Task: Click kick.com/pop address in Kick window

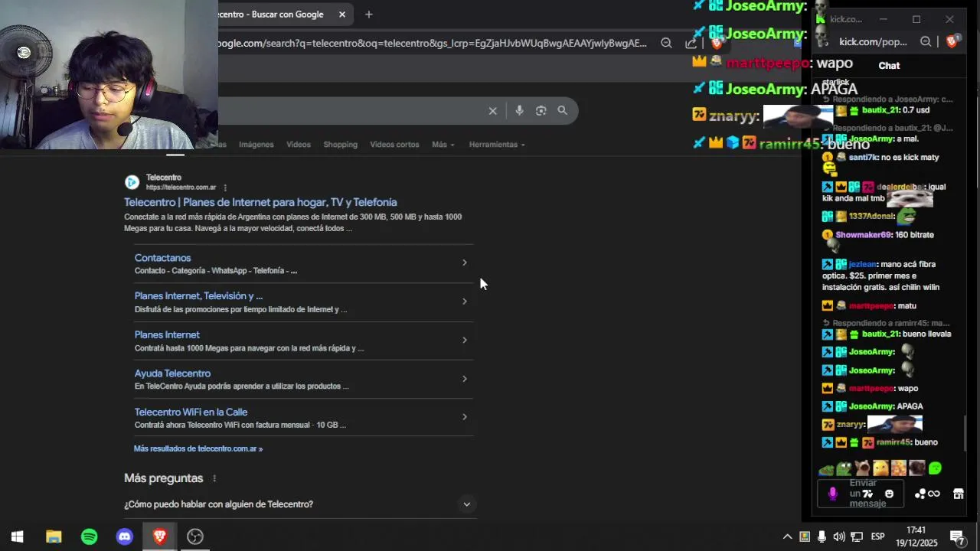Action: pyautogui.click(x=873, y=42)
